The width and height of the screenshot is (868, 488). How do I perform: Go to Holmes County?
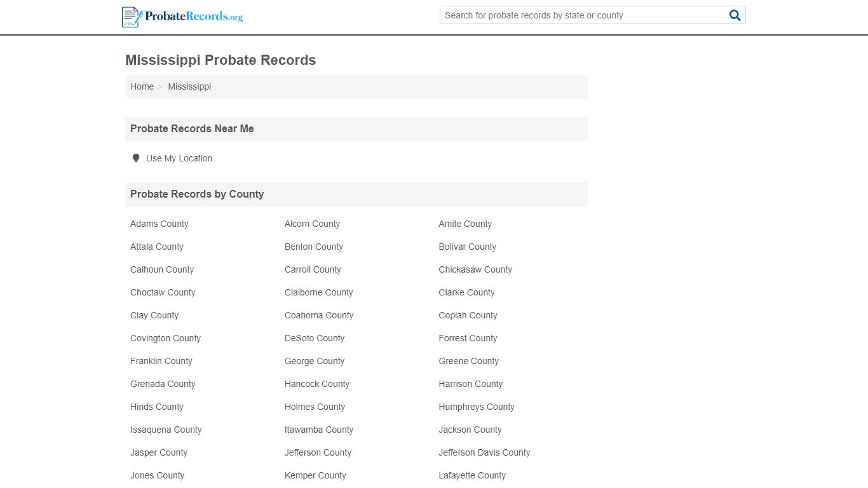[x=315, y=407]
